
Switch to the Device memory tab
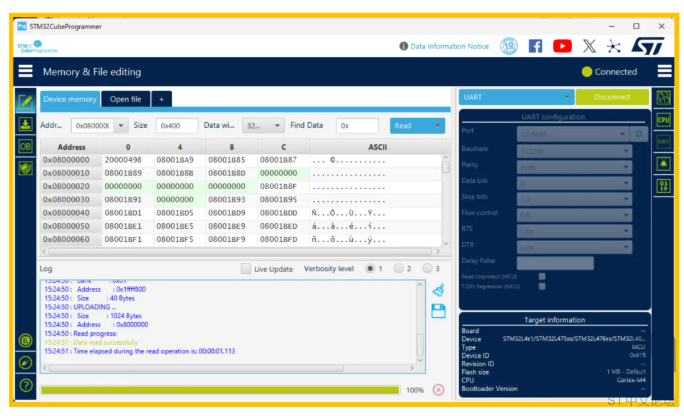pyautogui.click(x=70, y=99)
